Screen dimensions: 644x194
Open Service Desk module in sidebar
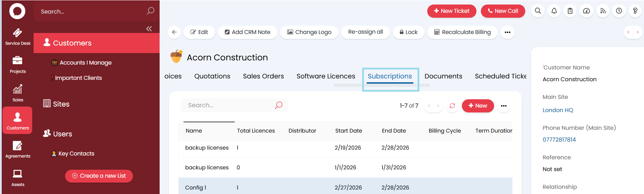click(18, 36)
